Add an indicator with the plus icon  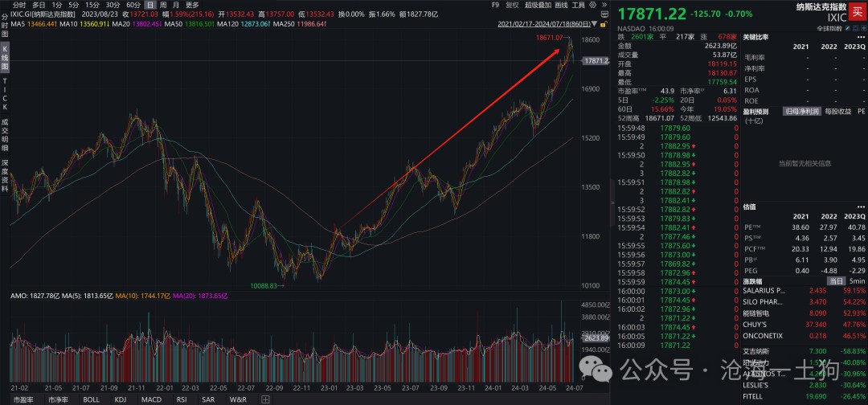[x=266, y=399]
